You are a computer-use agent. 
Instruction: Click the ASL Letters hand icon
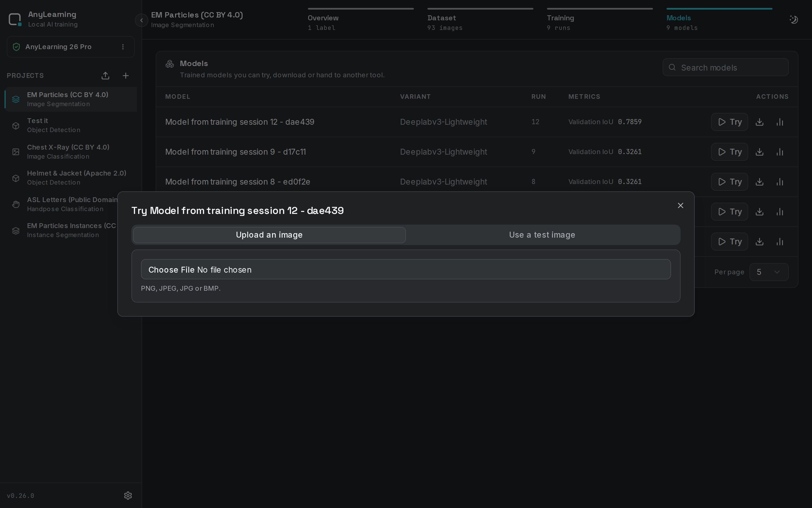(16, 204)
